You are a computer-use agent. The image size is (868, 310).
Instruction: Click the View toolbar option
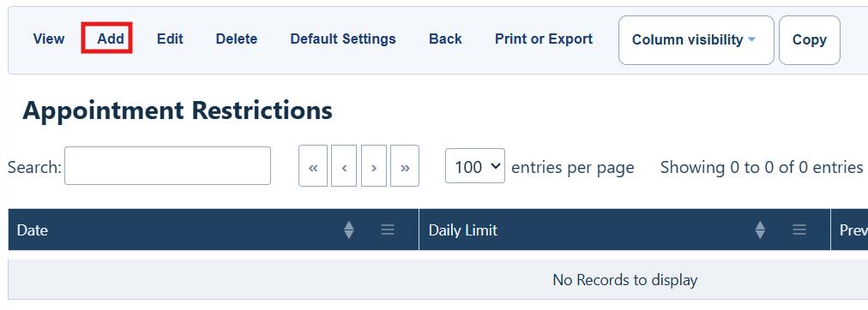click(x=49, y=39)
